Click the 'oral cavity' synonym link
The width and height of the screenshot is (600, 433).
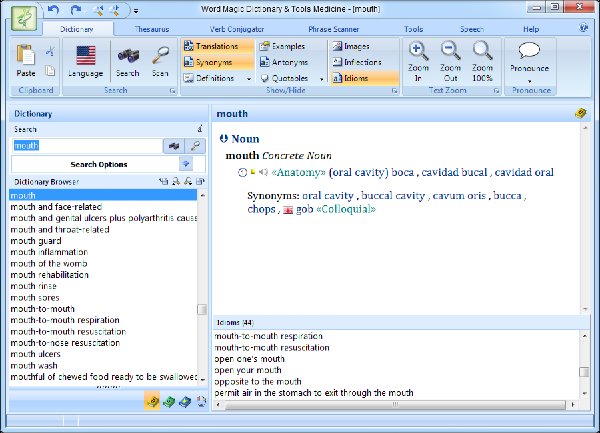coord(328,196)
